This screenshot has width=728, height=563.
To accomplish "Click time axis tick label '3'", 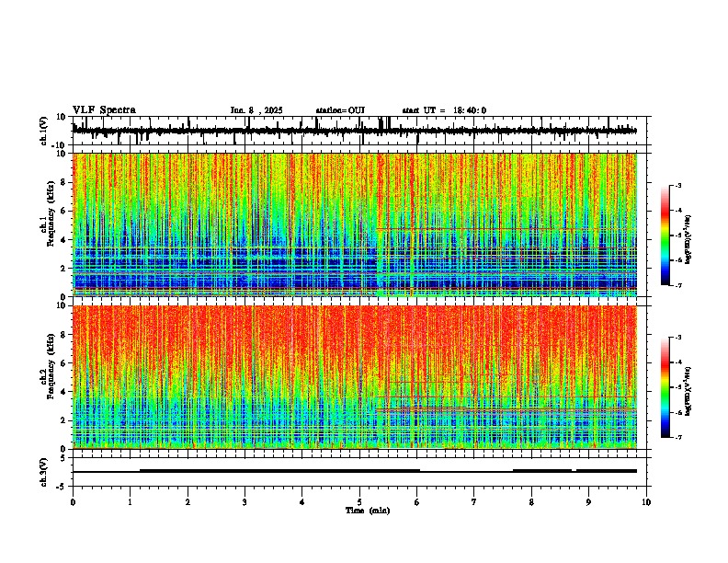I will (x=245, y=502).
